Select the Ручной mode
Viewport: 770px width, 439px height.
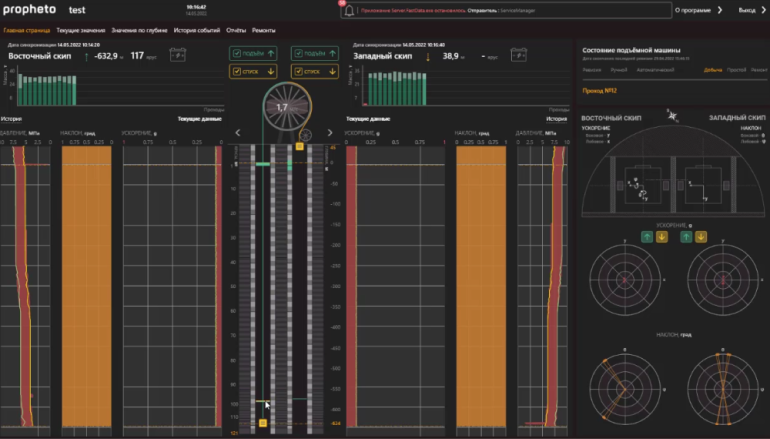[619, 70]
